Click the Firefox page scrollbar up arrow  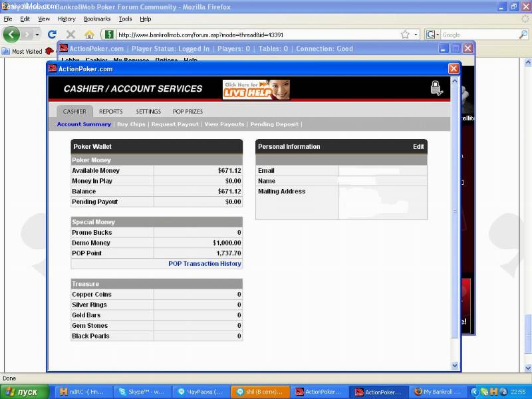[x=527, y=63]
